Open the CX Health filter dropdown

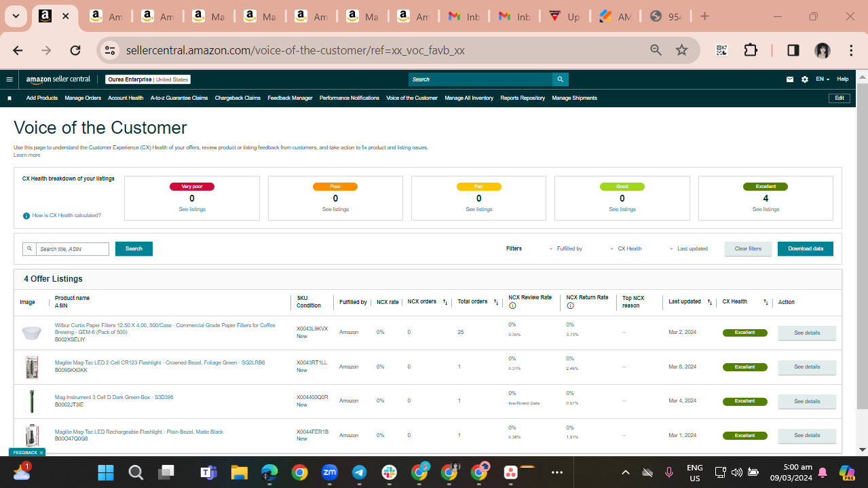pyautogui.click(x=626, y=248)
